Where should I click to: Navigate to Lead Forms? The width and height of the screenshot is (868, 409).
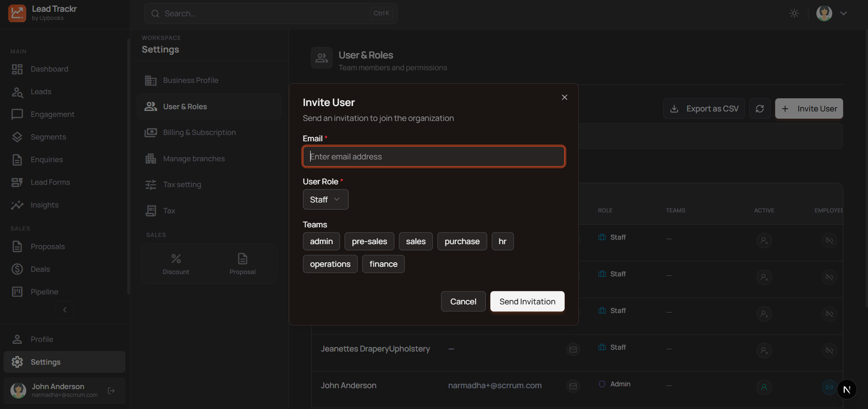coord(50,182)
